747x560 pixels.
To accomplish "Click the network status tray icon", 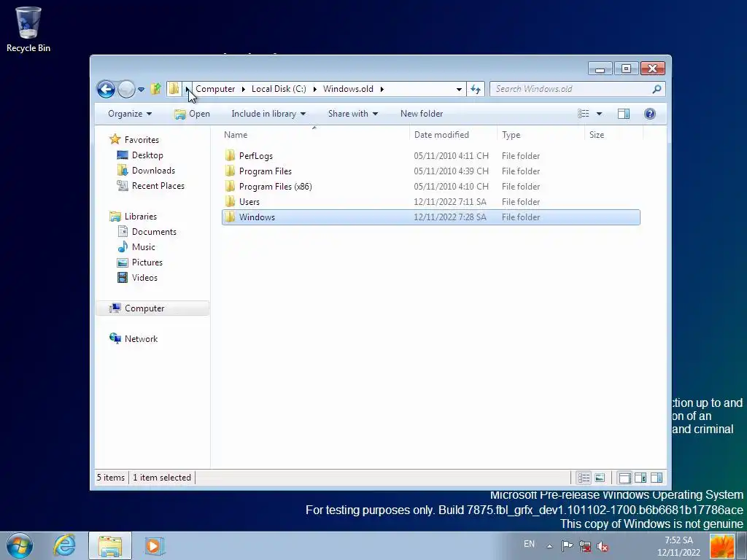I will point(585,546).
